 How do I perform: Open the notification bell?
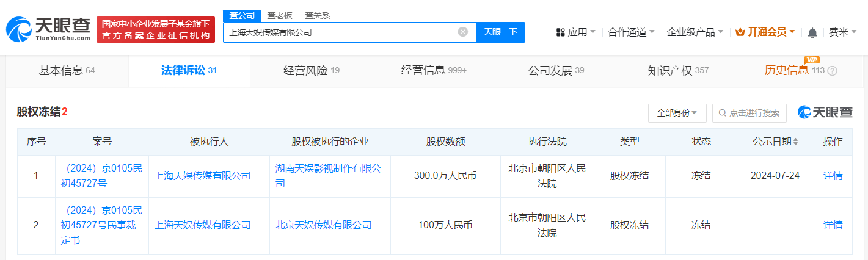point(812,32)
